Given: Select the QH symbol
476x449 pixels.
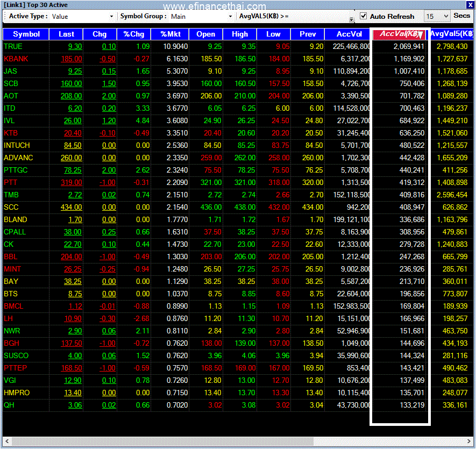Looking at the screenshot, I should tap(9, 405).
